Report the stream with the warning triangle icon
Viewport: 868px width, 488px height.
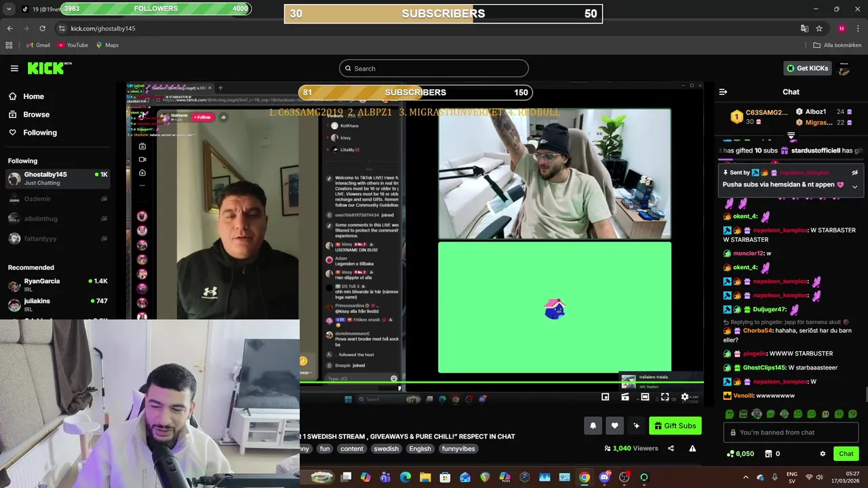coord(692,448)
